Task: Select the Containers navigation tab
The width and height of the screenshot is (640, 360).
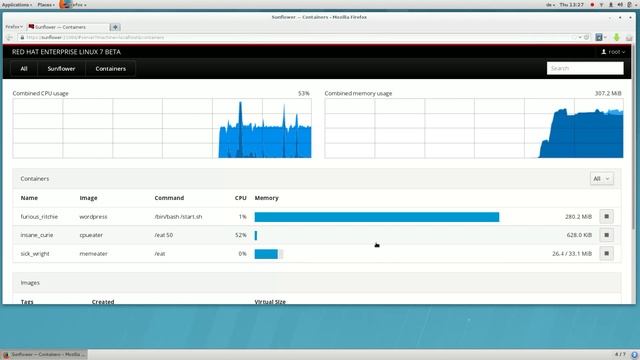Action: coord(111,69)
